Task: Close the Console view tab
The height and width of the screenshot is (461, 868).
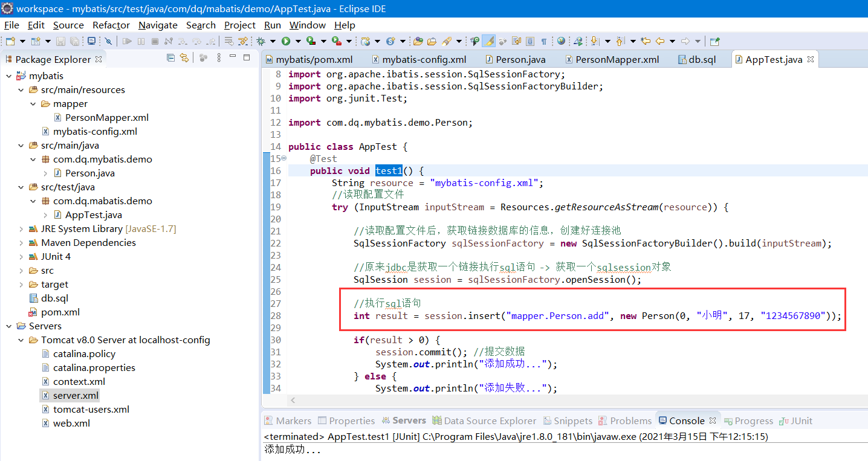Action: pyautogui.click(x=713, y=421)
